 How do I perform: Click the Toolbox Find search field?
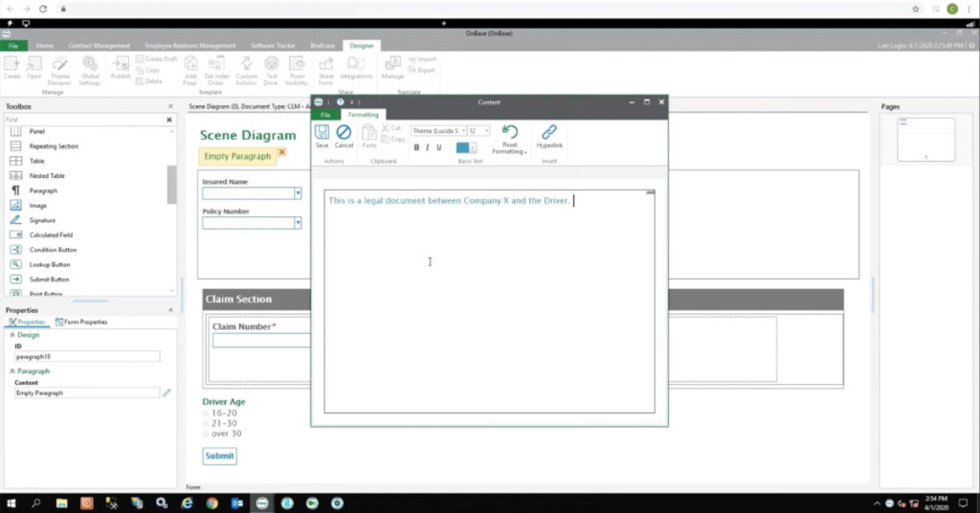84,120
